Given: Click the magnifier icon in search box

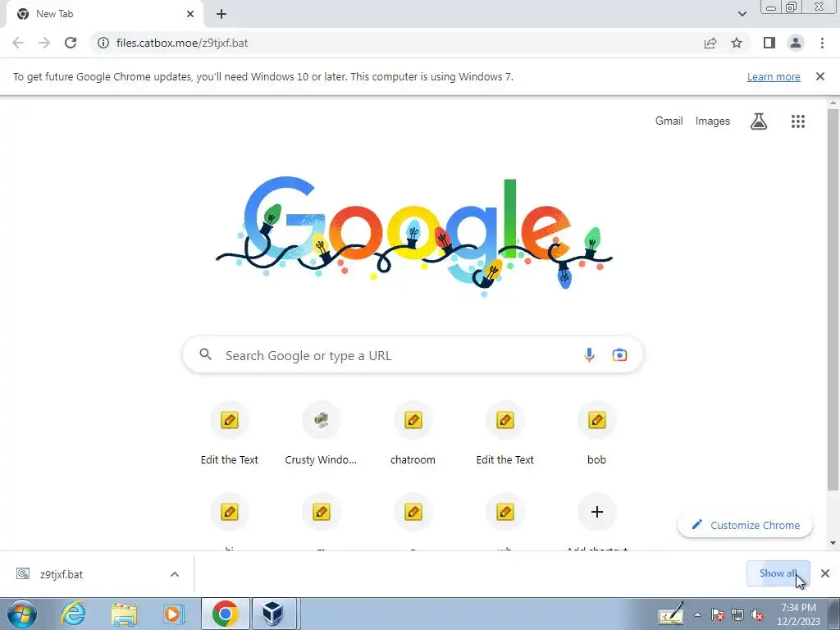Looking at the screenshot, I should pyautogui.click(x=206, y=354).
